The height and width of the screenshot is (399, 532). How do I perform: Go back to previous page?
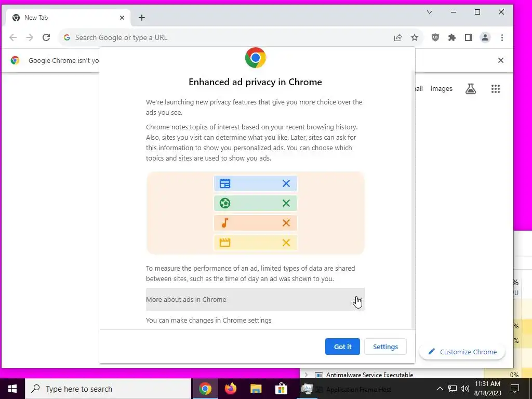click(x=13, y=37)
